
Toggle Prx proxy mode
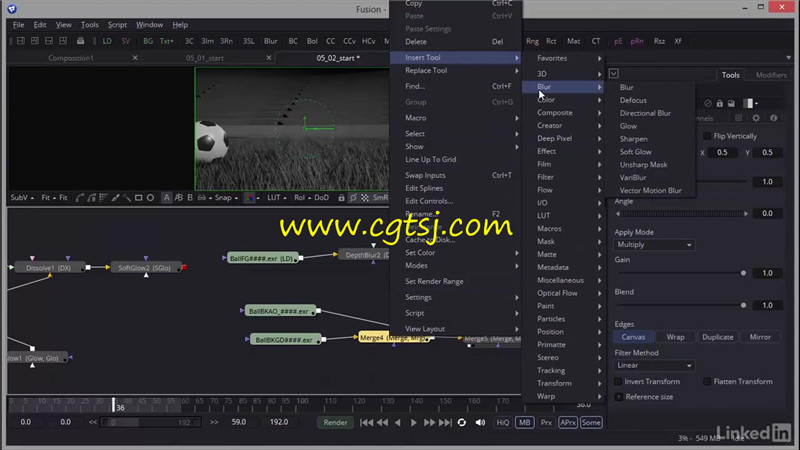(546, 422)
